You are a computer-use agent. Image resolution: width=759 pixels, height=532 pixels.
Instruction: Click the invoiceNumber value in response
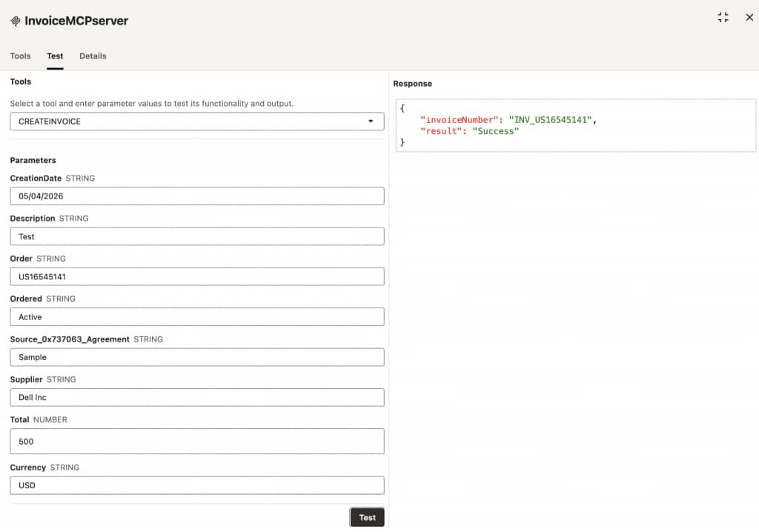pyautogui.click(x=551, y=120)
